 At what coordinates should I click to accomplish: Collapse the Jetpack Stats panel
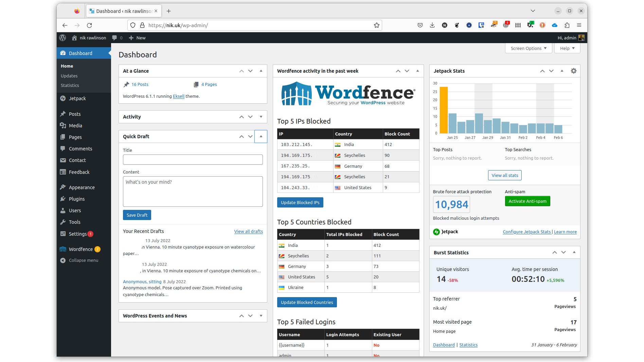point(562,71)
